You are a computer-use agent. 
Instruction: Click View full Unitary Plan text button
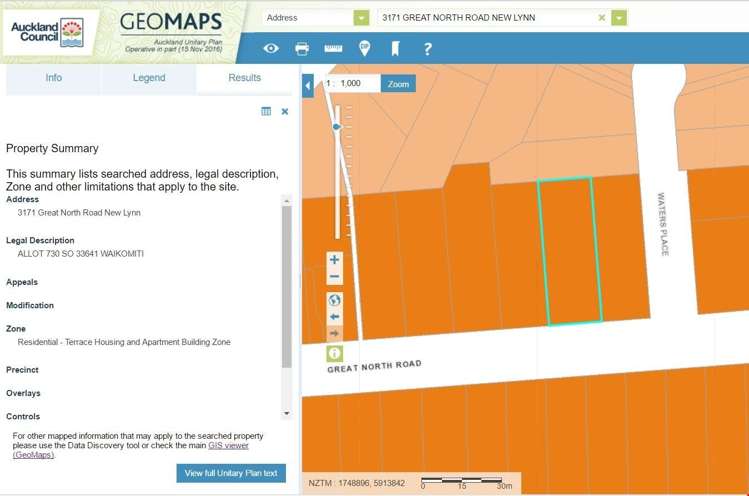pos(231,473)
